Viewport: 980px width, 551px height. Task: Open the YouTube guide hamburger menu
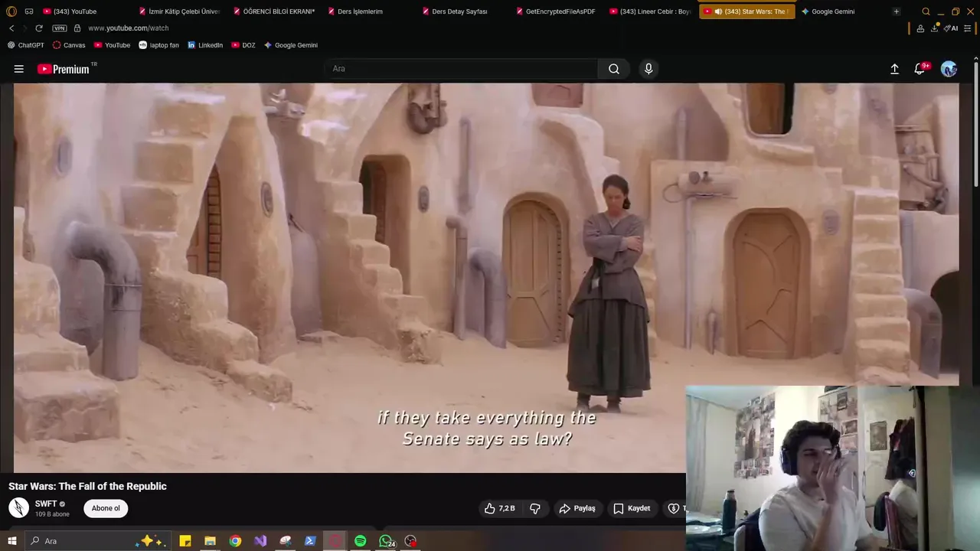(x=19, y=69)
